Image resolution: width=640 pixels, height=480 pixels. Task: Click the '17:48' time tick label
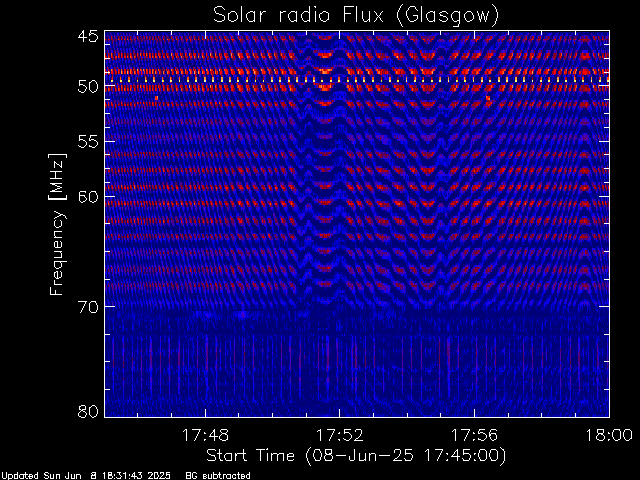[x=205, y=435]
